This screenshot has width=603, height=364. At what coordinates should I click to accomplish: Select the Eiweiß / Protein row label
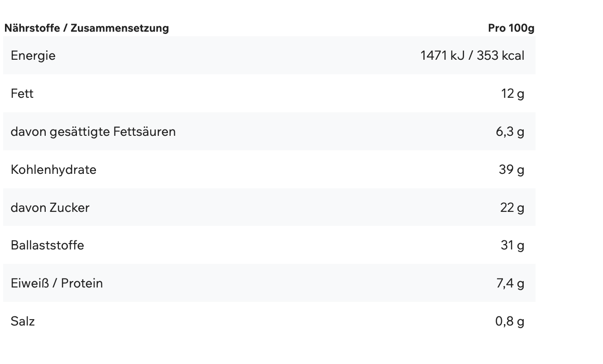point(57,283)
